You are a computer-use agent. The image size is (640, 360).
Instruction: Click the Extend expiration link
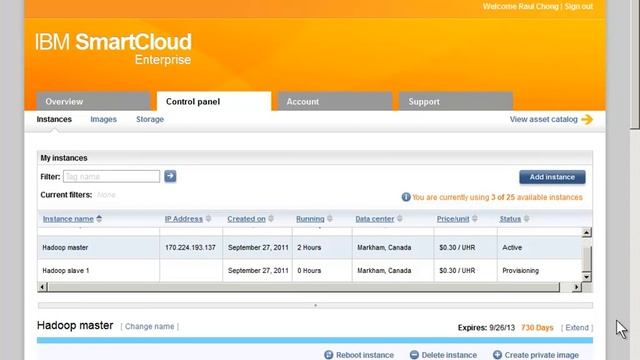[577, 328]
